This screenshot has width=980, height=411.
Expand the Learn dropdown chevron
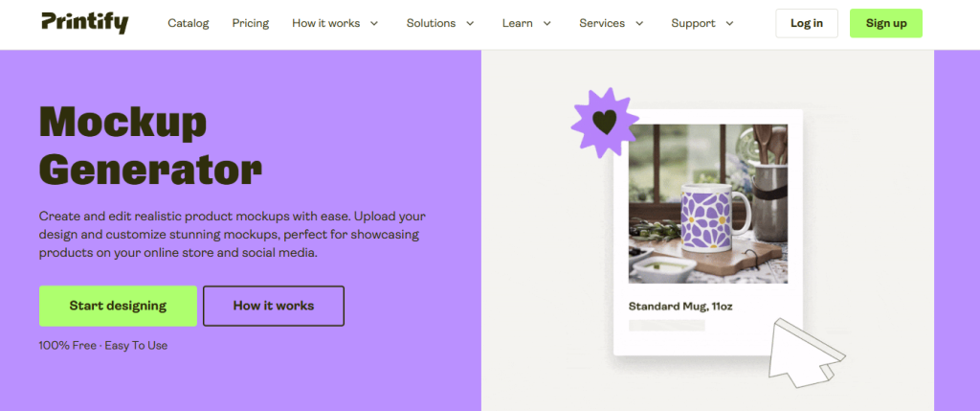click(546, 24)
